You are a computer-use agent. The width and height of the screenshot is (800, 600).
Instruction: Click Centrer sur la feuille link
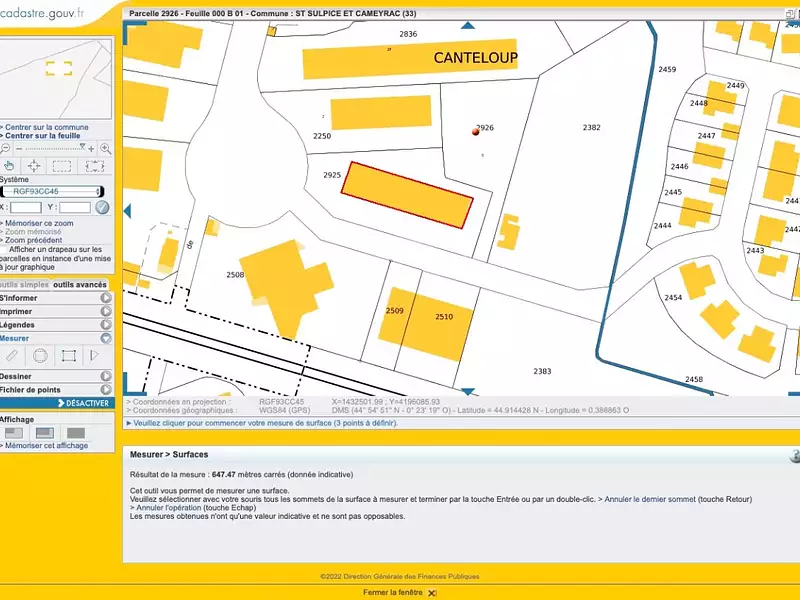[x=42, y=136]
